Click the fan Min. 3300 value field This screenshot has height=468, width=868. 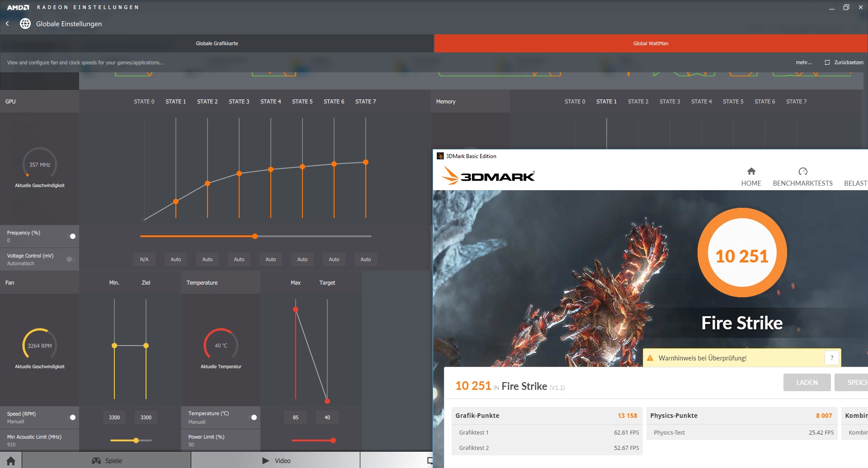[x=114, y=417]
